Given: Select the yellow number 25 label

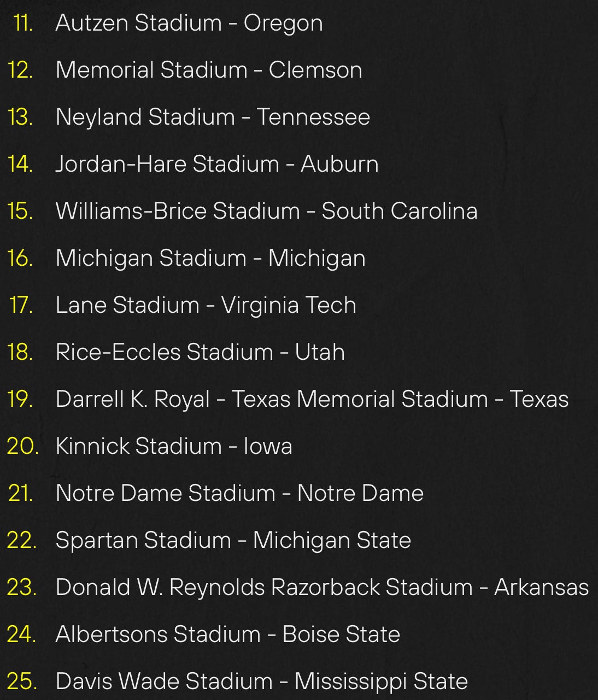Looking at the screenshot, I should click(x=22, y=681).
